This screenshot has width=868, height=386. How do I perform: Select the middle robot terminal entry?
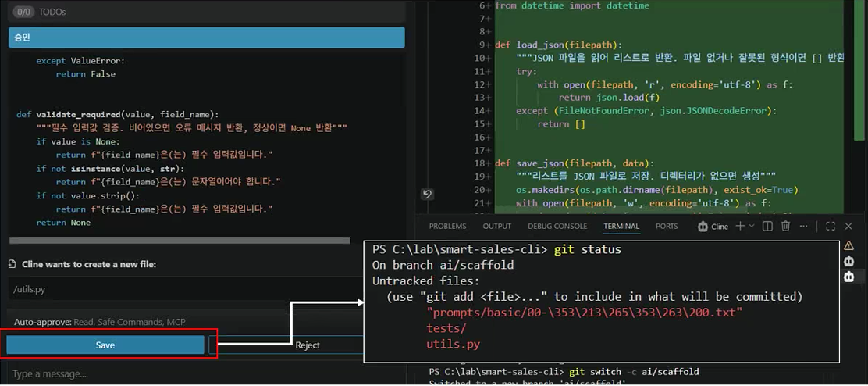point(848,261)
